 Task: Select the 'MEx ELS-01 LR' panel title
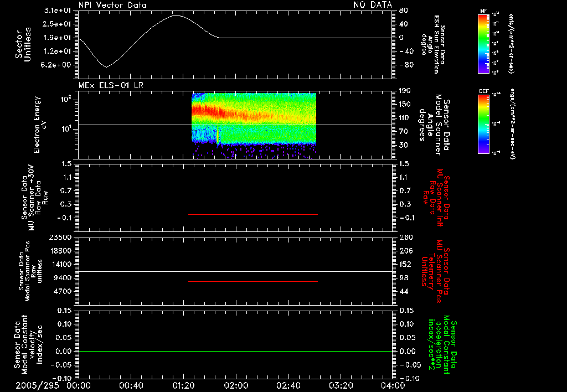click(x=111, y=86)
